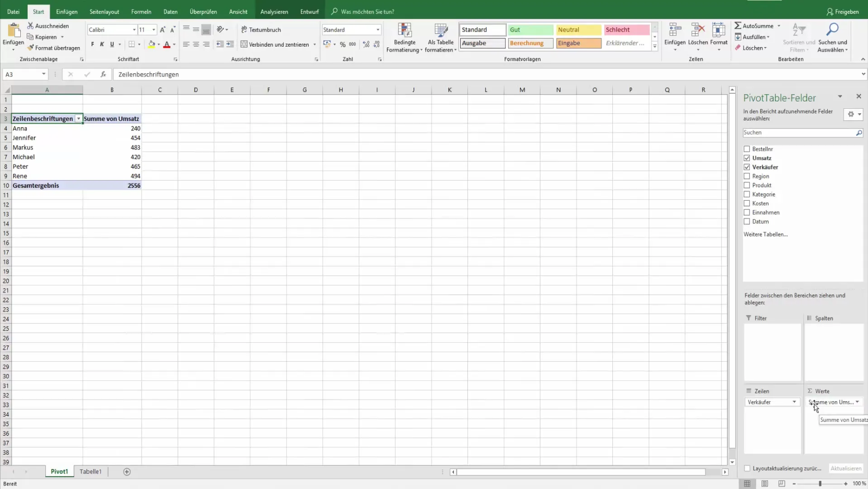This screenshot has width=868, height=489.
Task: Toggle bold formatting (F)
Action: pyautogui.click(x=92, y=44)
